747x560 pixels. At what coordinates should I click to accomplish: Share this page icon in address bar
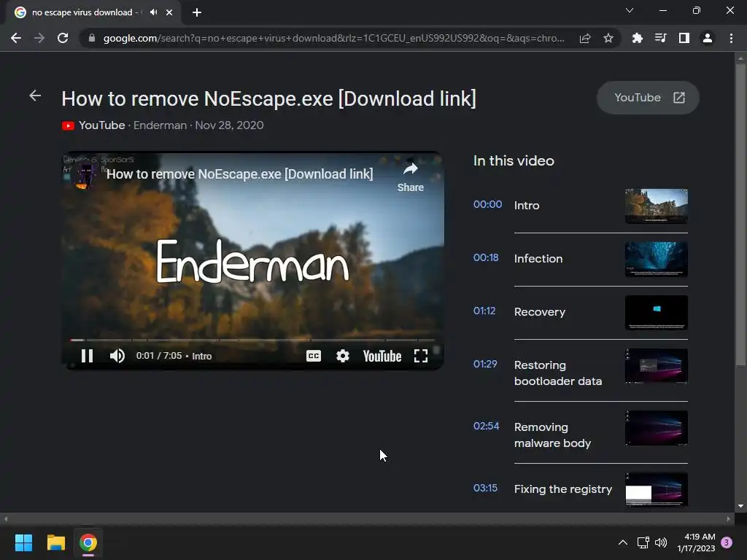tap(585, 38)
